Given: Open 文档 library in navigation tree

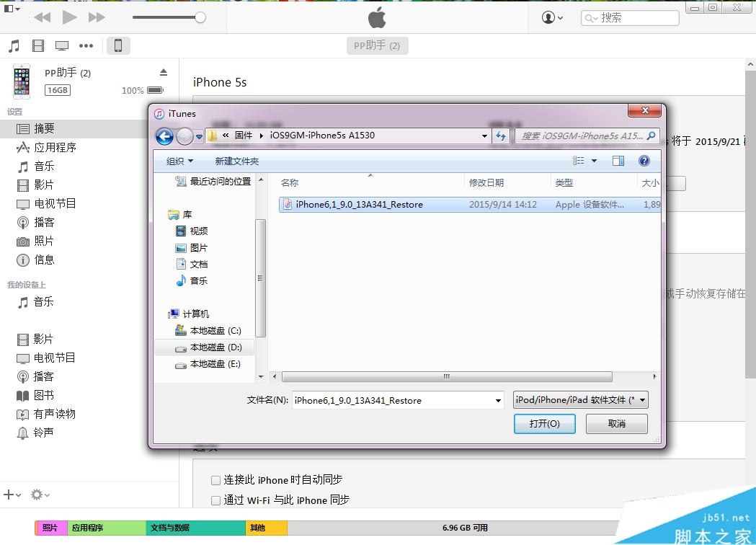Looking at the screenshot, I should pyautogui.click(x=192, y=265).
